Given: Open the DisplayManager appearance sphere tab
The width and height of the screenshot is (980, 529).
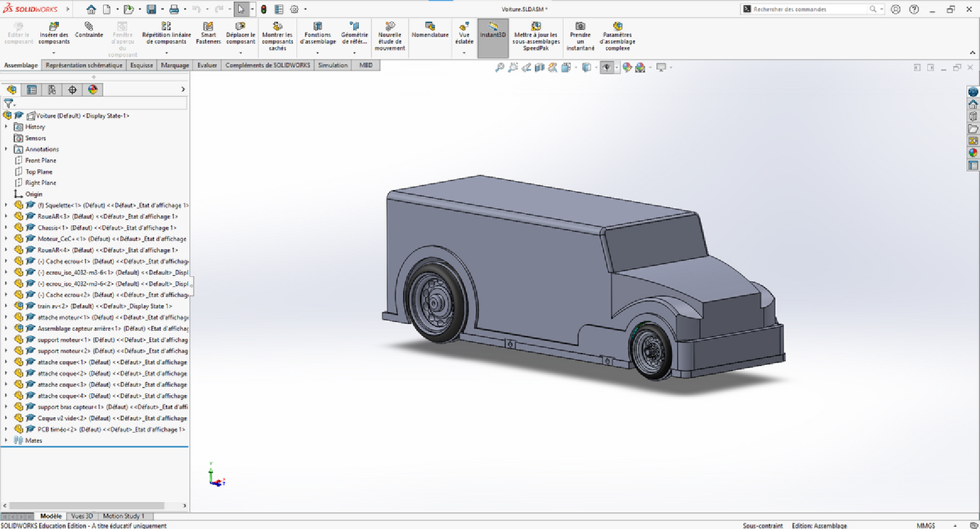Looking at the screenshot, I should click(93, 89).
